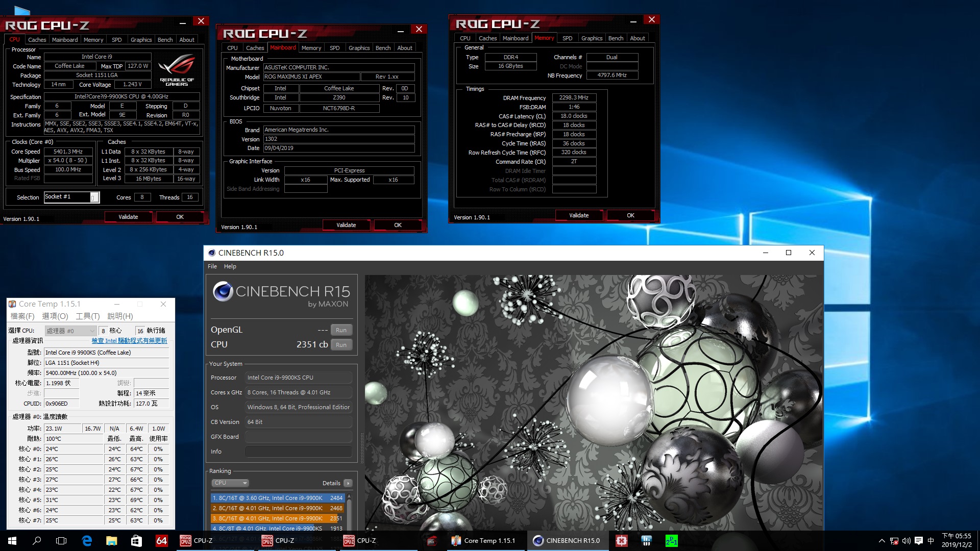Select ranking entry 2 with score 2468

277,508
